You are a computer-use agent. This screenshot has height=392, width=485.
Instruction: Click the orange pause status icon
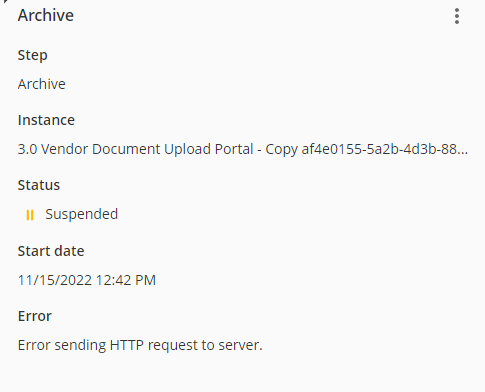pyautogui.click(x=30, y=215)
